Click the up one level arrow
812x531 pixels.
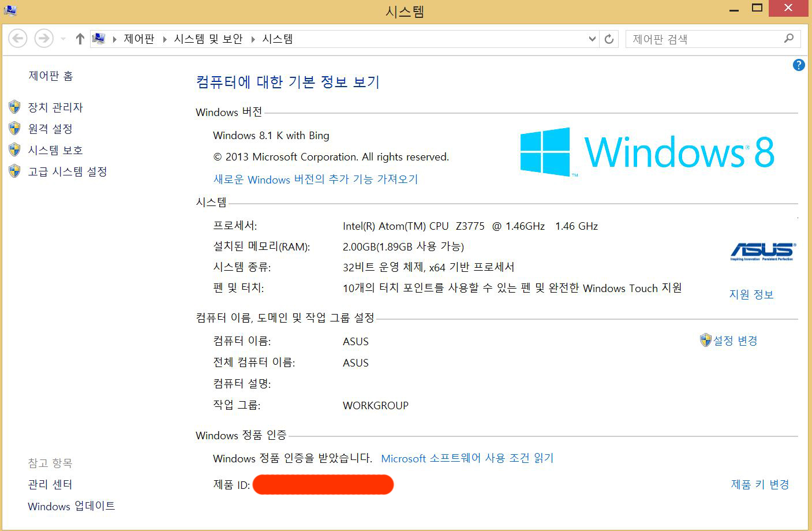pos(80,39)
